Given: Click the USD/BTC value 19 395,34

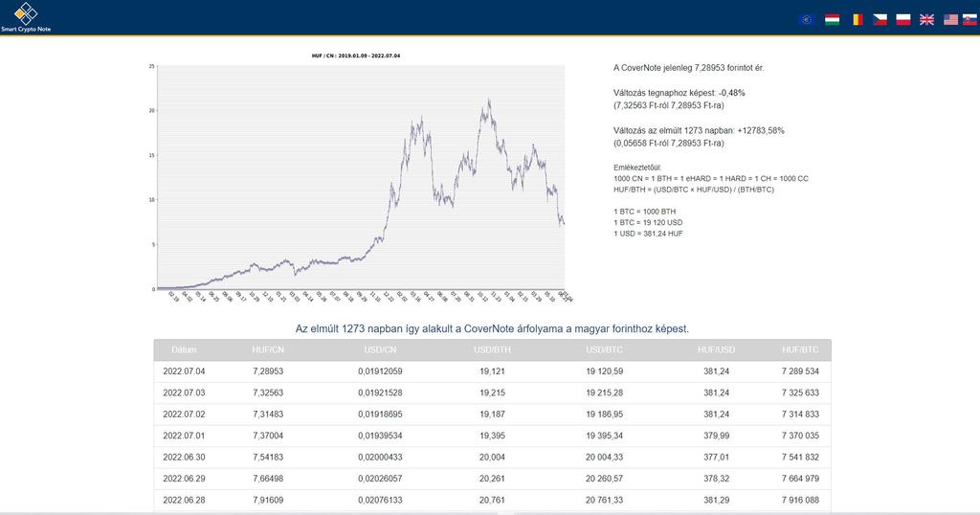Looking at the screenshot, I should 605,436.
